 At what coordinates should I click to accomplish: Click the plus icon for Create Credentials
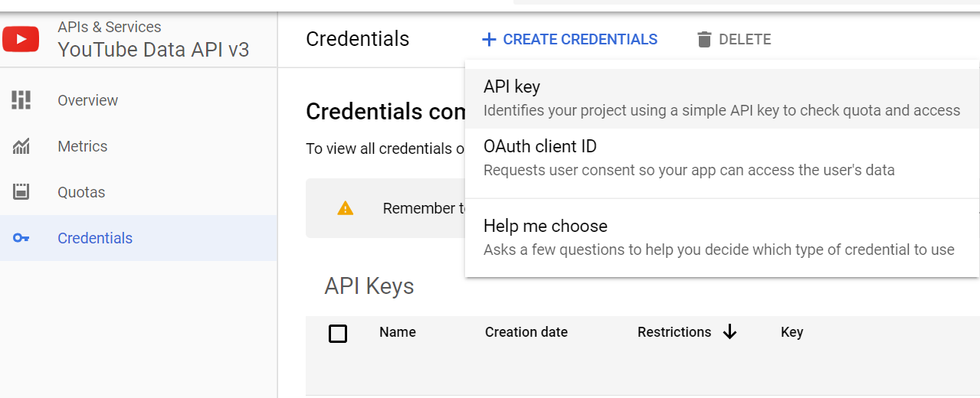489,39
